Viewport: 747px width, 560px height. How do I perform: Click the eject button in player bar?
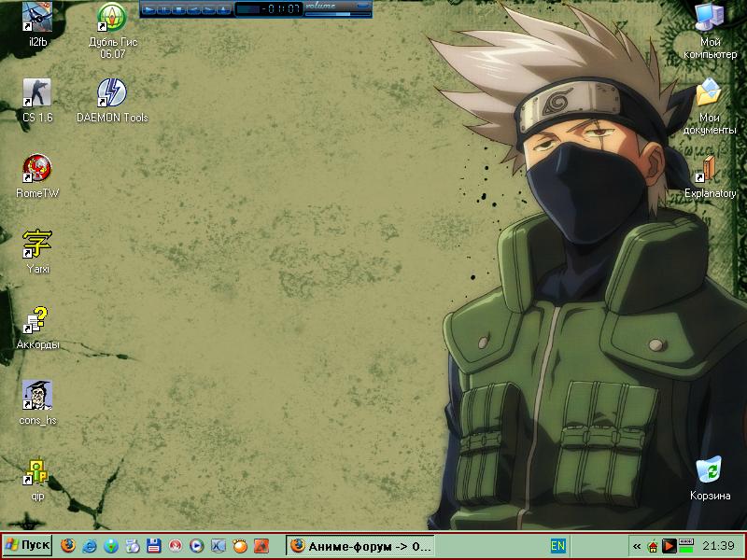coord(223,9)
